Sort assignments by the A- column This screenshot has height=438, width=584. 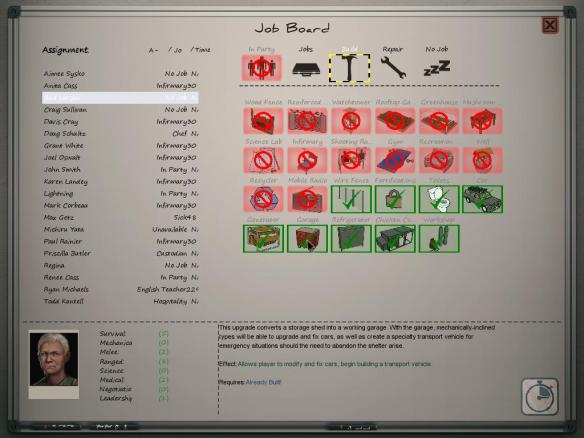point(153,50)
